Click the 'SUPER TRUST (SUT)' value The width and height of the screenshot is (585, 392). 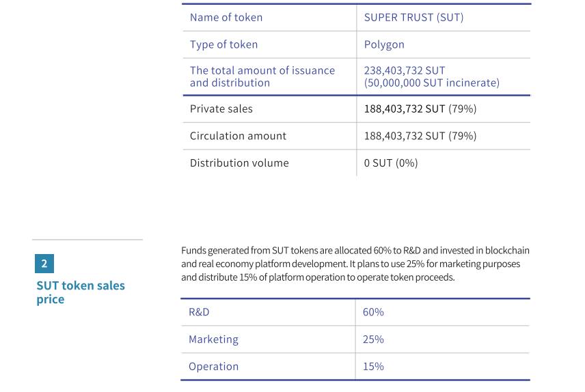click(413, 18)
